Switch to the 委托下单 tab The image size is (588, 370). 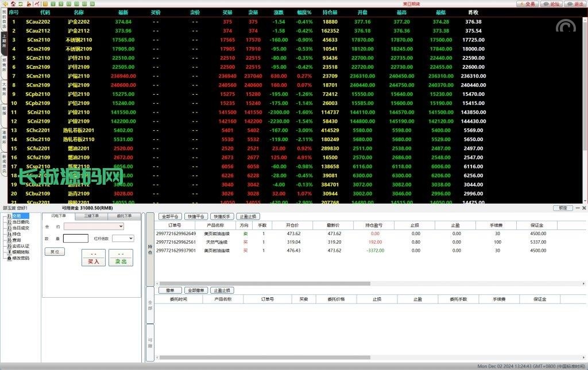(x=124, y=216)
